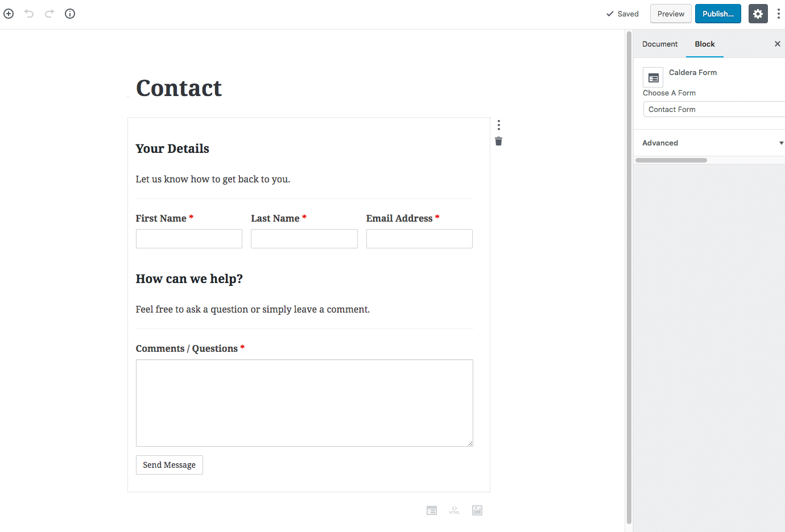Click the Send Message button

pos(170,465)
